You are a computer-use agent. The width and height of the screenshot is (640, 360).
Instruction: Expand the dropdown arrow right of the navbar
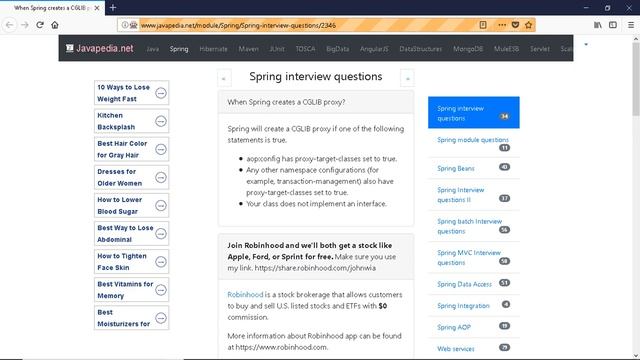(x=586, y=44)
